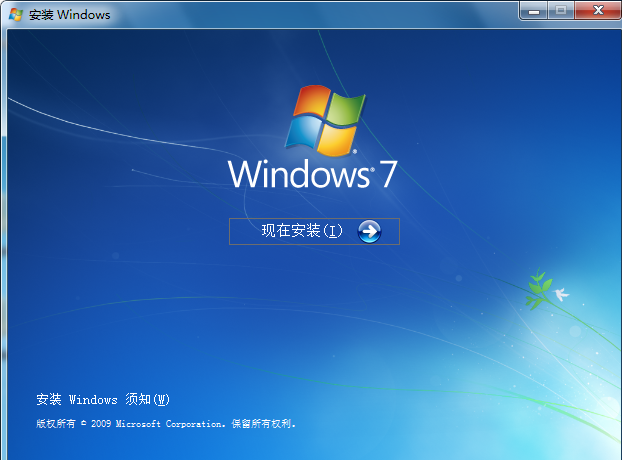Click the green pane of the Windows logo
This screenshot has width=622, height=460.
point(345,108)
